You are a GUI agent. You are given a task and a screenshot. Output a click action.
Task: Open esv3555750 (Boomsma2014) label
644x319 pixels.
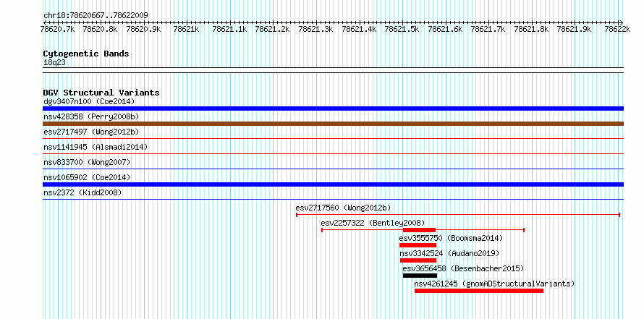451,238
